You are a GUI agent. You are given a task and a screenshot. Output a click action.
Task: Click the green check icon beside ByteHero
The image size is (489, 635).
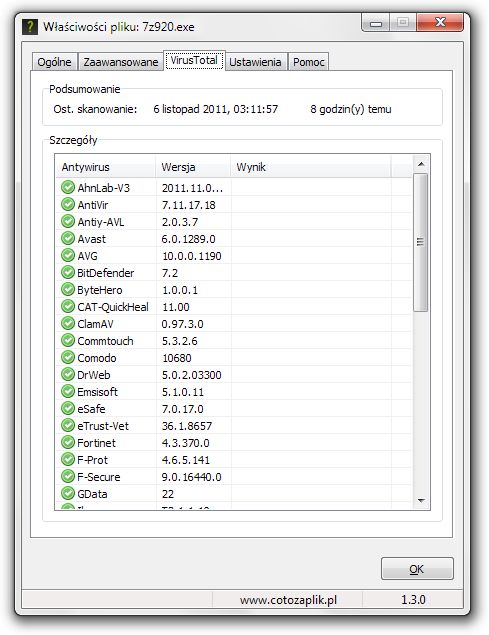[68, 290]
